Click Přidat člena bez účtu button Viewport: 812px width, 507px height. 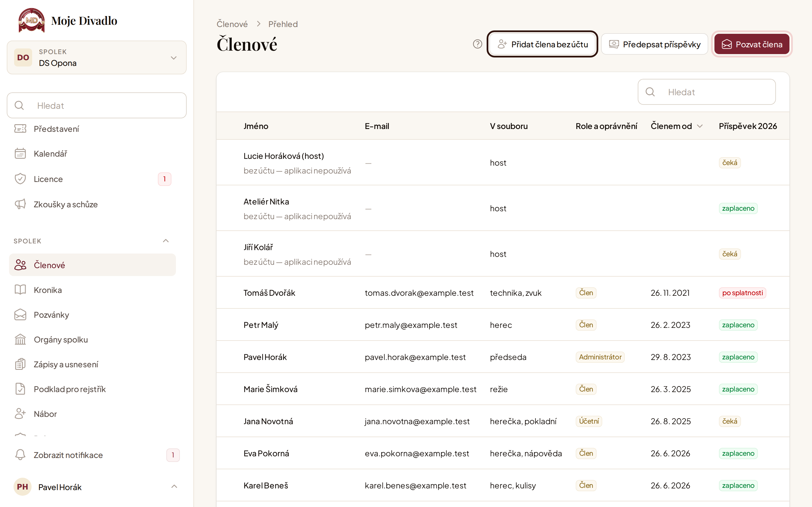(542, 44)
